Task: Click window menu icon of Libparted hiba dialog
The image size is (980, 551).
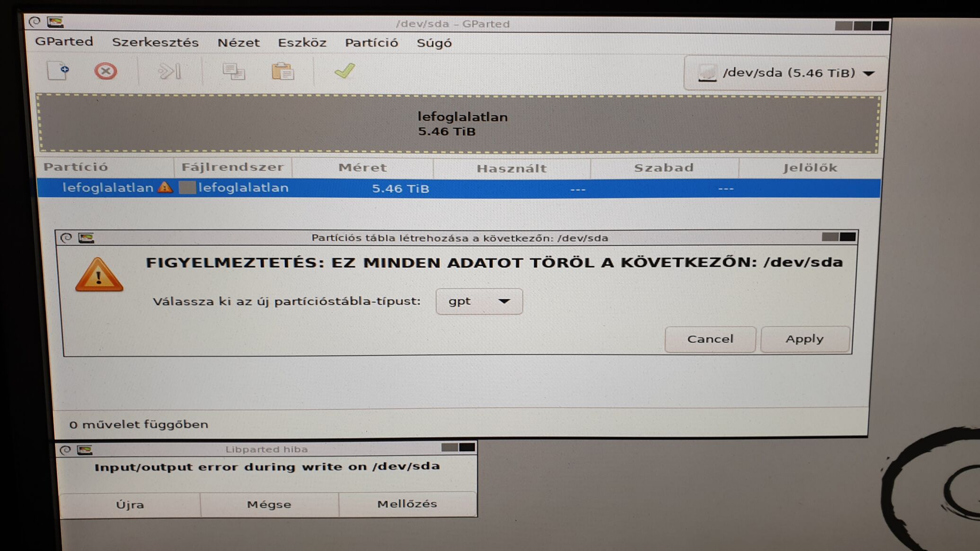Action: [x=65, y=449]
